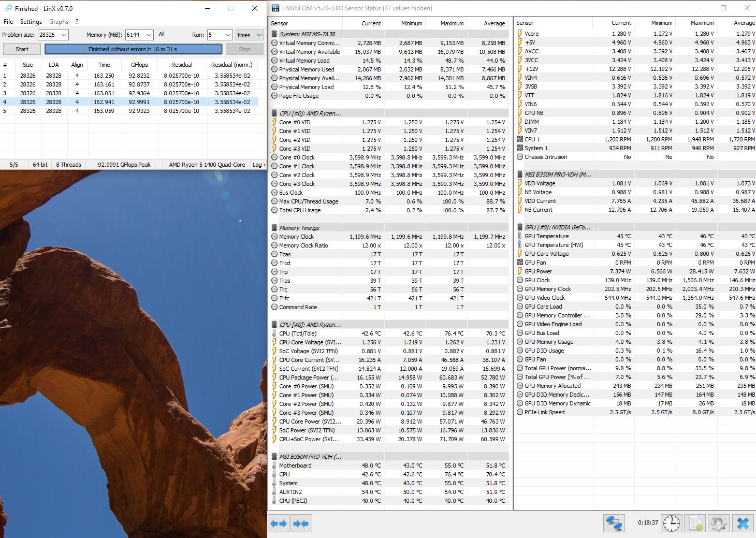Click the All memory link
This screenshot has width=756, height=538.
(x=162, y=35)
